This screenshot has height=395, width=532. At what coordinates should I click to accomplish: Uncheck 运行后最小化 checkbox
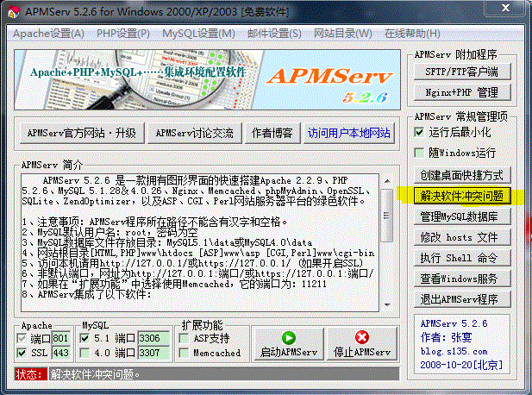(x=419, y=132)
